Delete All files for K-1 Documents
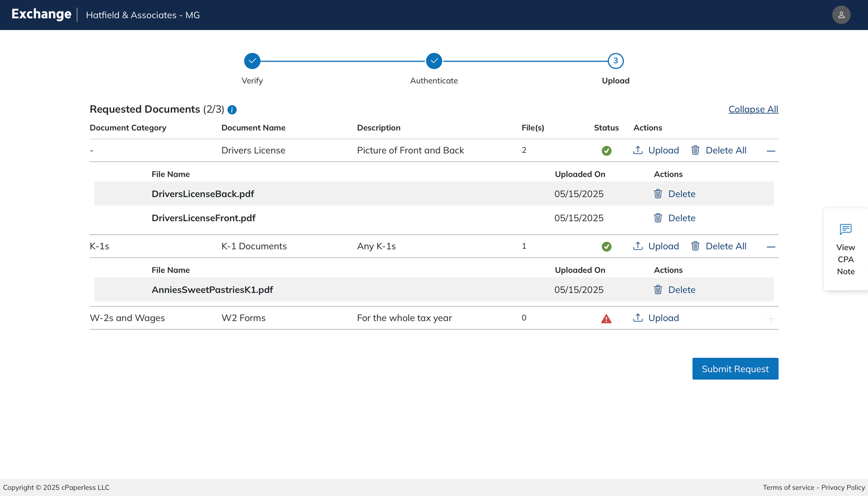The height and width of the screenshot is (496, 868). [x=719, y=246]
